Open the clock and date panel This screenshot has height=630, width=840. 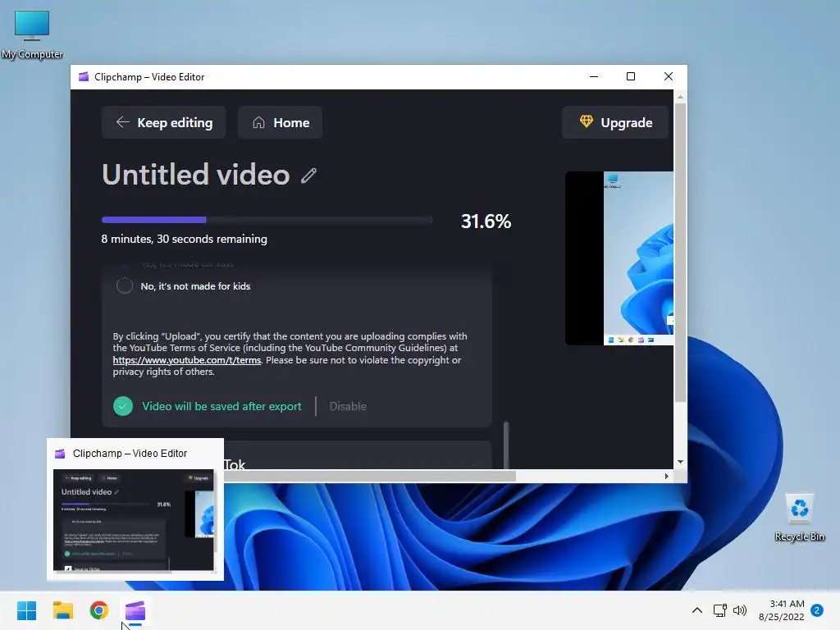[x=781, y=610]
